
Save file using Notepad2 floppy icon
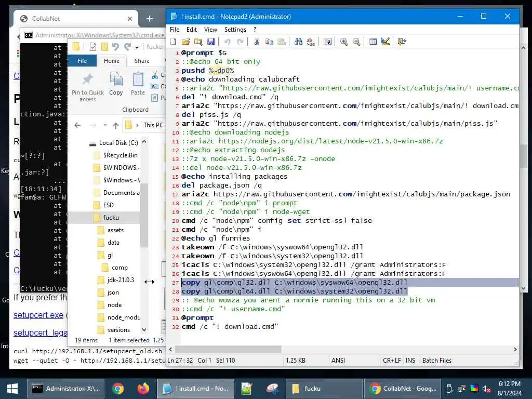tap(211, 42)
